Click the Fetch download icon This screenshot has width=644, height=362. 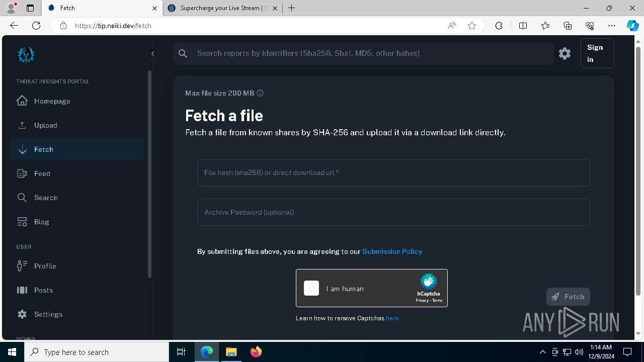click(22, 149)
